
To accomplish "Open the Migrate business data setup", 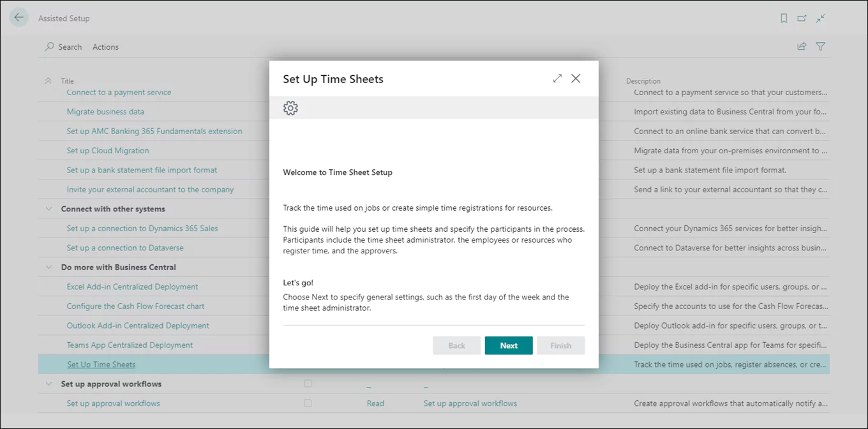I will pyautogui.click(x=105, y=112).
